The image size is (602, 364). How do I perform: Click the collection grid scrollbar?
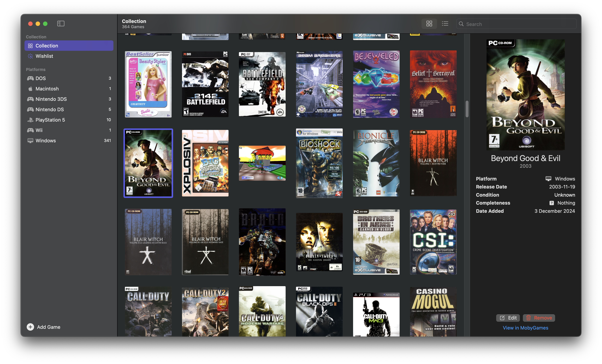tap(467, 109)
